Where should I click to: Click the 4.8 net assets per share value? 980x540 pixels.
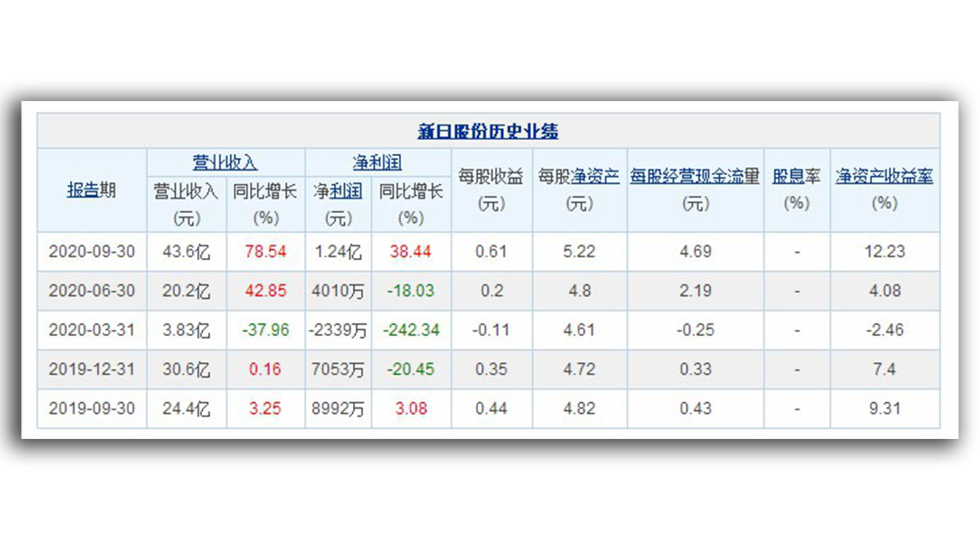tap(580, 291)
